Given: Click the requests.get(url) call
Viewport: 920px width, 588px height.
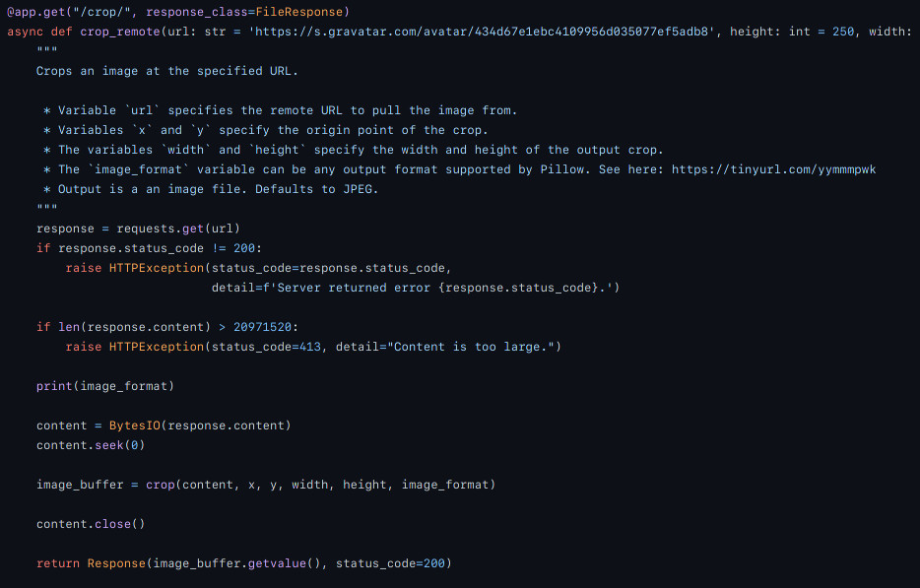Looking at the screenshot, I should (177, 229).
